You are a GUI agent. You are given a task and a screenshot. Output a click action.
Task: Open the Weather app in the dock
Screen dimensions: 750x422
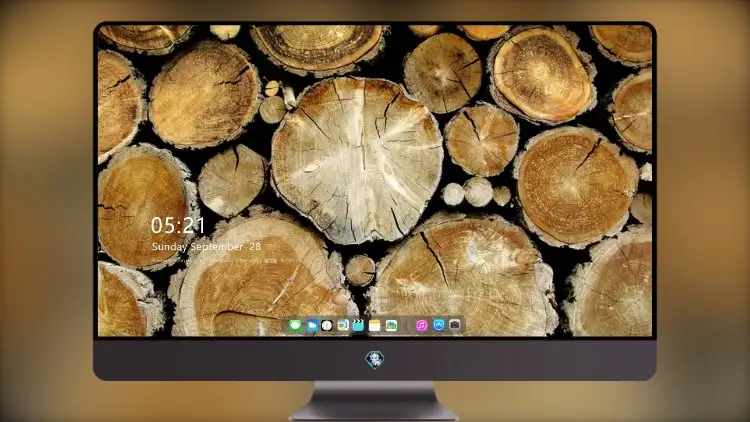(311, 325)
